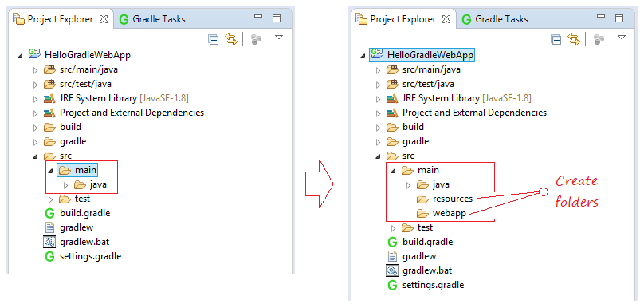Open View Menu triangle in left Project Explorer
Screen dimensions: 644x304
[279, 38]
